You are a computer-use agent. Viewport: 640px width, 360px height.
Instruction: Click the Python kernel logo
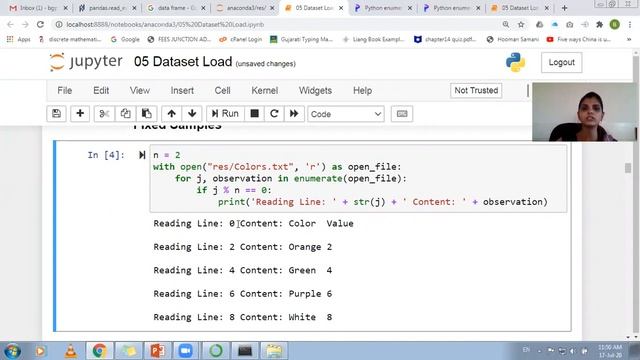pos(515,62)
